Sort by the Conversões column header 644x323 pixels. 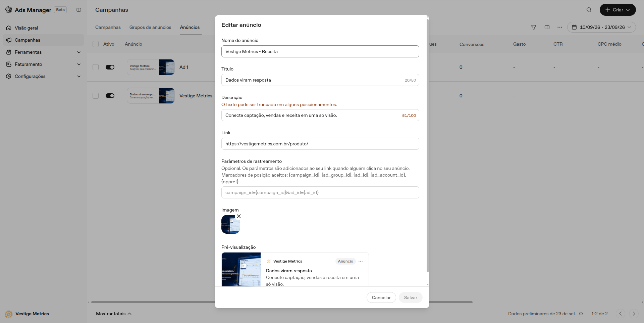pos(472,44)
